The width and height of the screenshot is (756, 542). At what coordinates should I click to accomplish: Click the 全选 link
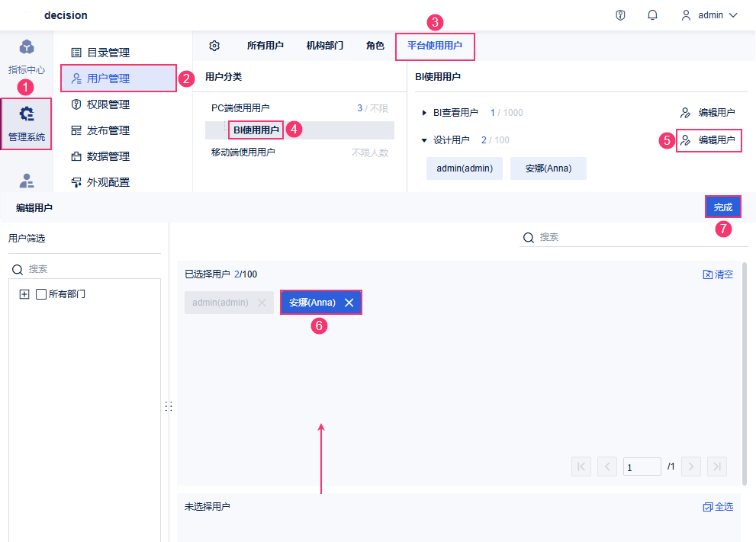click(718, 507)
